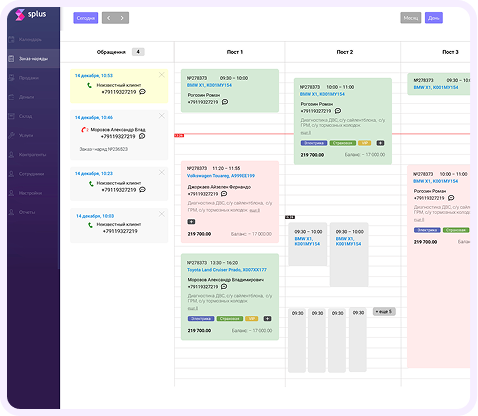Switch to День view
This screenshot has height=416, width=478.
click(x=434, y=18)
